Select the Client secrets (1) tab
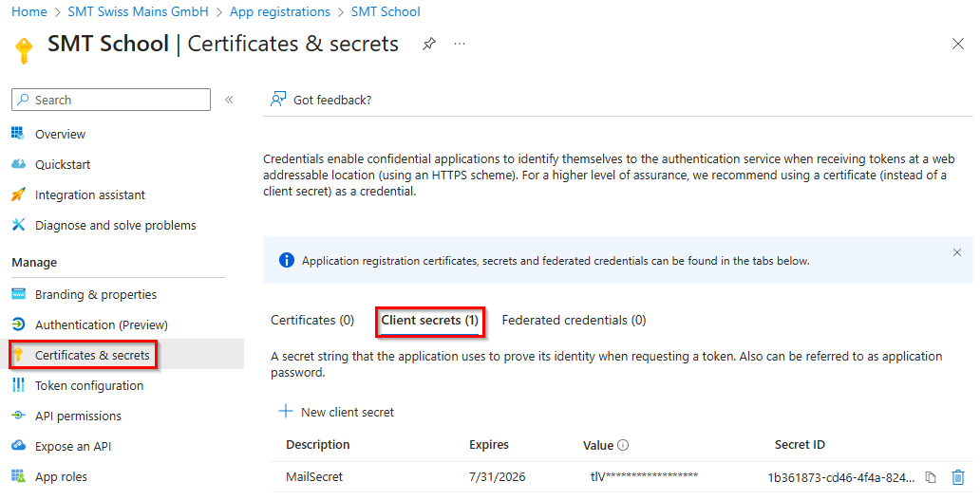The image size is (980, 500). click(x=429, y=321)
